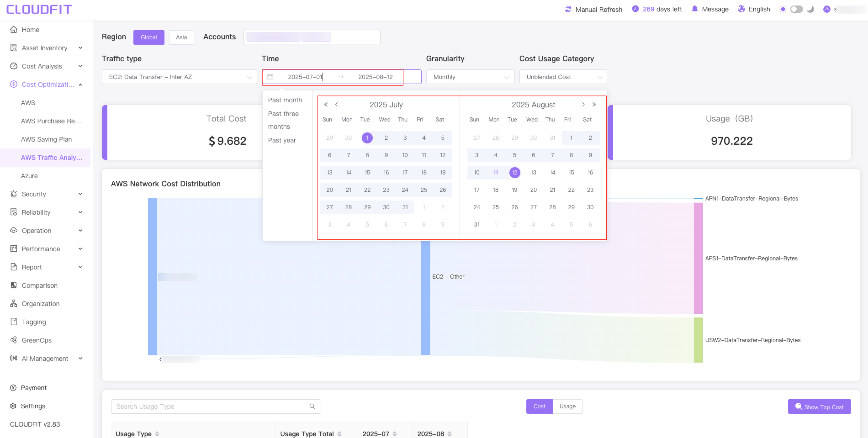Open the Azure submenu item
The height and width of the screenshot is (438, 868).
tap(29, 176)
